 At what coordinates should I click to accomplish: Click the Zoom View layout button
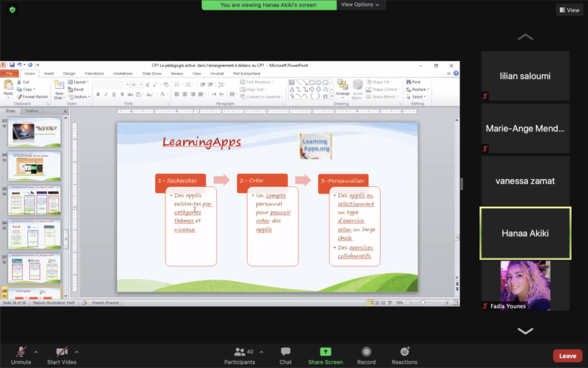tap(569, 10)
